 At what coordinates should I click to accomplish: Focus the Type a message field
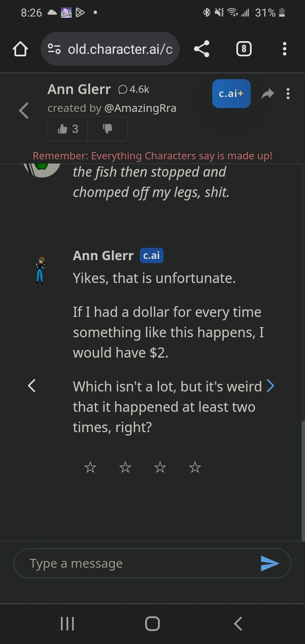pyautogui.click(x=137, y=563)
